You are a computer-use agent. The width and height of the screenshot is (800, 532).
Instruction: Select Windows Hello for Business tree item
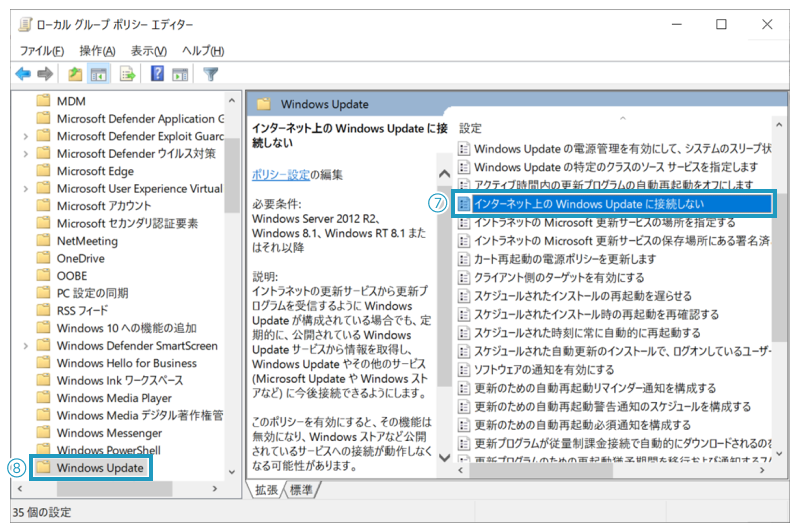127,363
